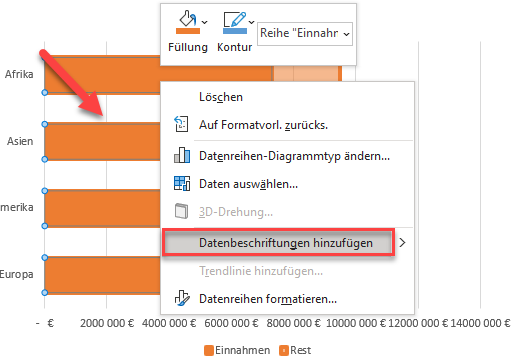Open the Füllung color dropdown arrow
This screenshot has height=362, width=519.
click(x=205, y=22)
